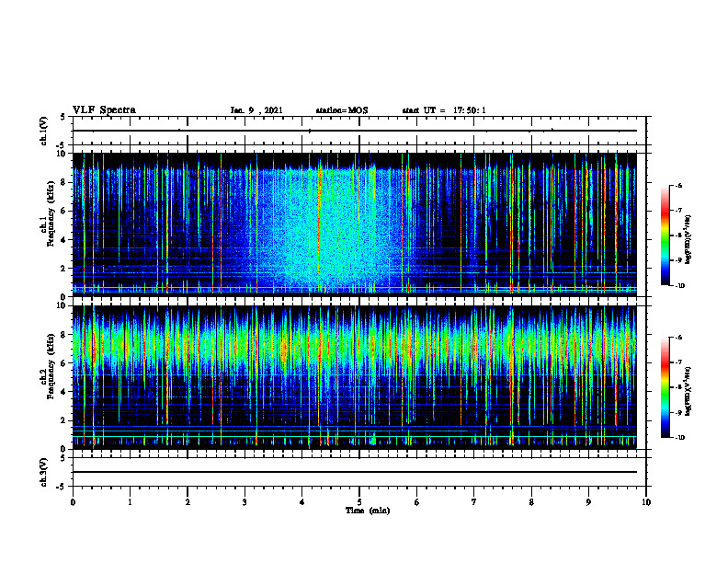Click the "station=MOS" header text
This screenshot has width=728, height=563.
tap(342, 110)
